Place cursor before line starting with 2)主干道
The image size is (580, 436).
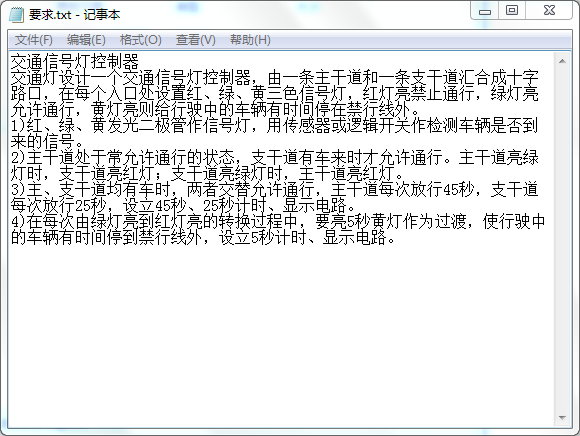[x=11, y=158]
